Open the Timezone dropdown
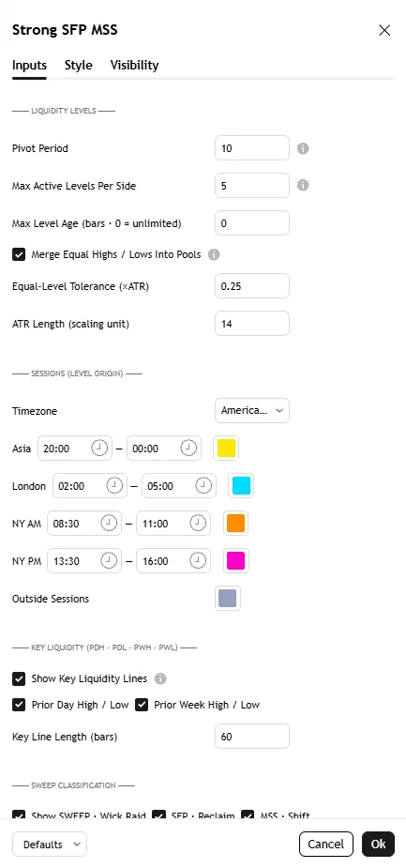 coord(252,411)
